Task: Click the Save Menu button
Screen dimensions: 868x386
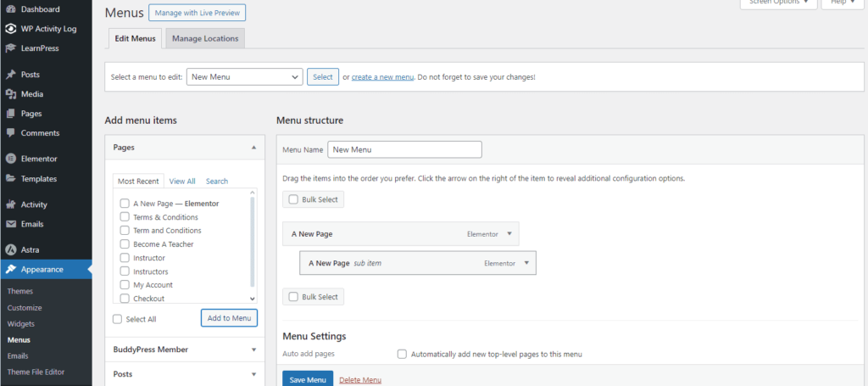Action: [307, 379]
